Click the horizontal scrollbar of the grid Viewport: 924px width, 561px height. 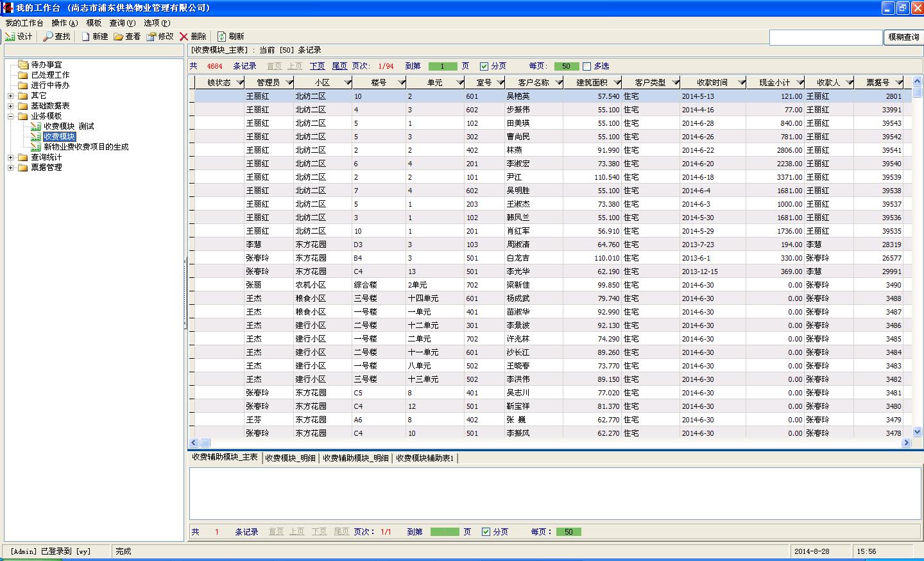[x=552, y=442]
